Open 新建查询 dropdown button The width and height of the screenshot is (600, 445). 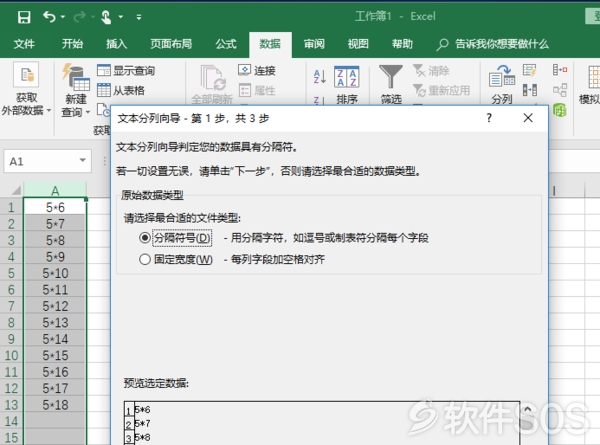pos(76,90)
